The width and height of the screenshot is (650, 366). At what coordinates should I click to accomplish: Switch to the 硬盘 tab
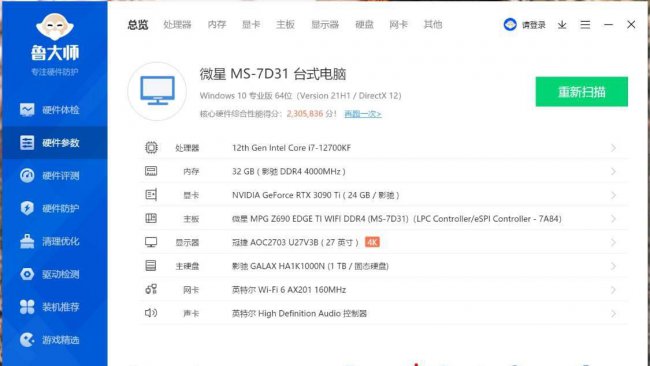point(364,25)
